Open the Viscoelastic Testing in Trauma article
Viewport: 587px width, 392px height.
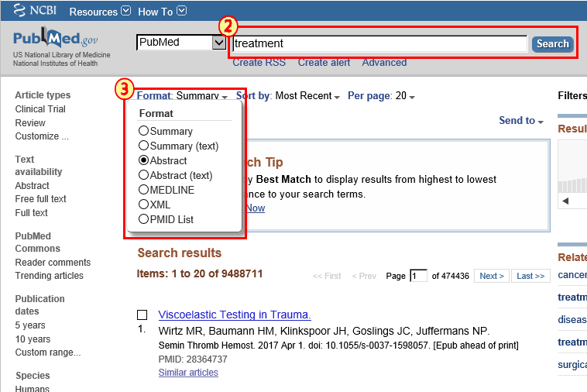click(x=235, y=315)
